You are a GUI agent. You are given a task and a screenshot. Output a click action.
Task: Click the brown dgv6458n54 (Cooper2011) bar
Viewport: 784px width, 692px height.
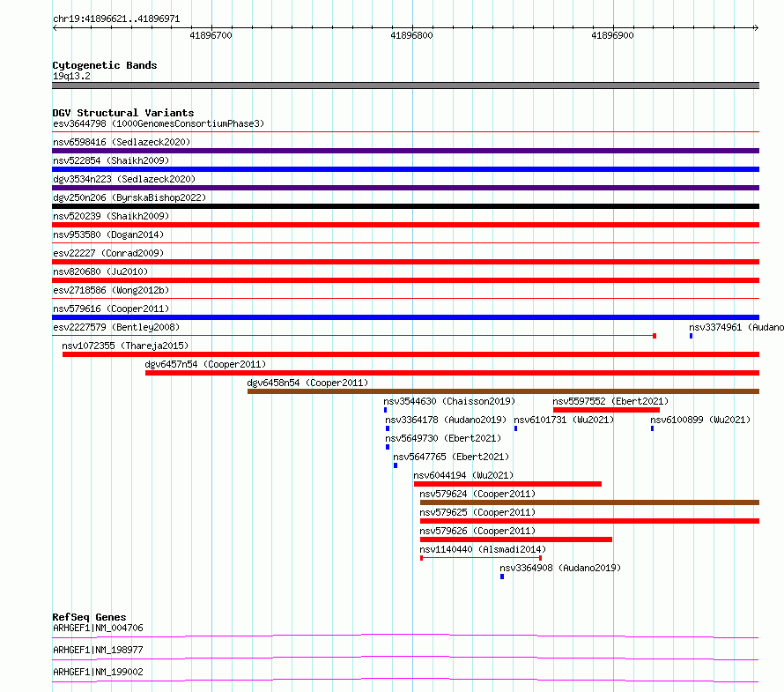504,391
